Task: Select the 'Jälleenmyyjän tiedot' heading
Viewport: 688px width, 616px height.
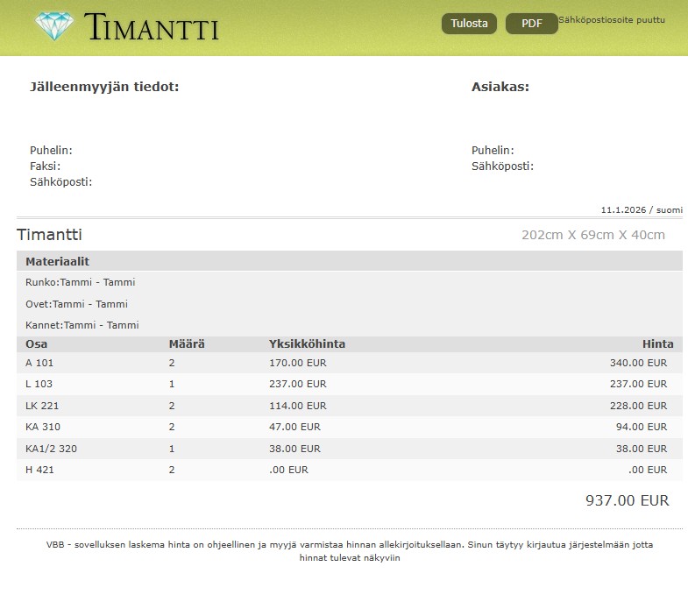Action: pos(104,87)
